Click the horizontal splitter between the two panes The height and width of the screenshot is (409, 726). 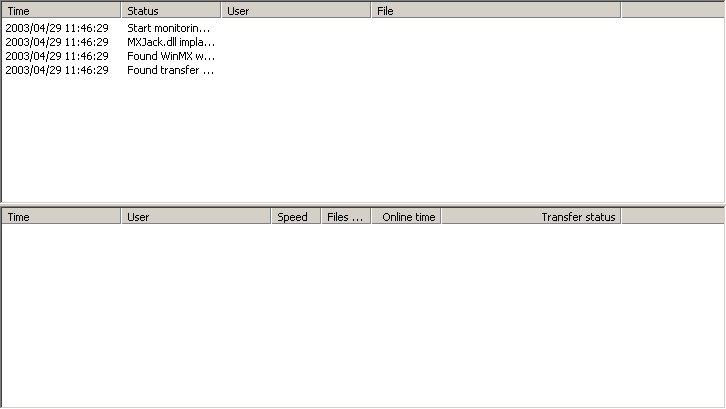click(362, 204)
